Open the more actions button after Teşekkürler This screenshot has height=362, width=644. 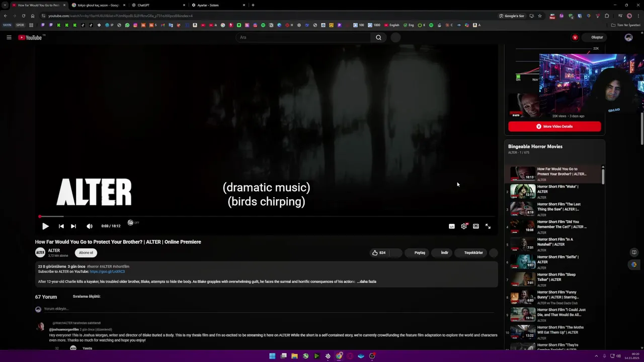pos(494,253)
